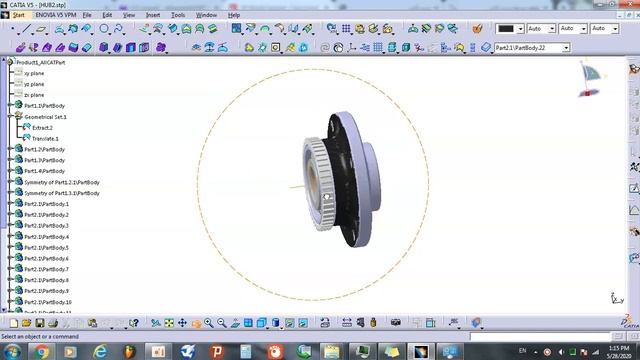The height and width of the screenshot is (360, 640).
Task: Open the File menu
Action: pos(87,15)
